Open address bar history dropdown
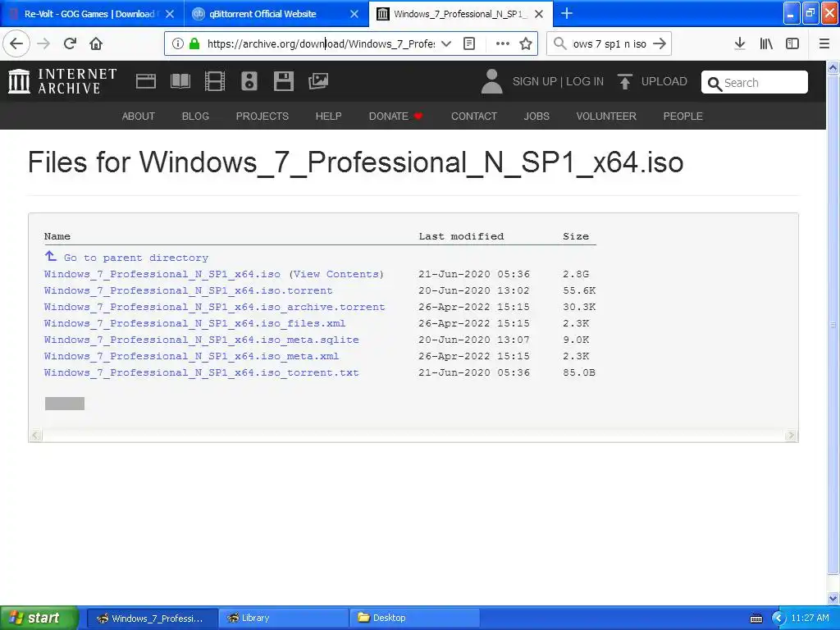This screenshot has height=630, width=840. 446,43
